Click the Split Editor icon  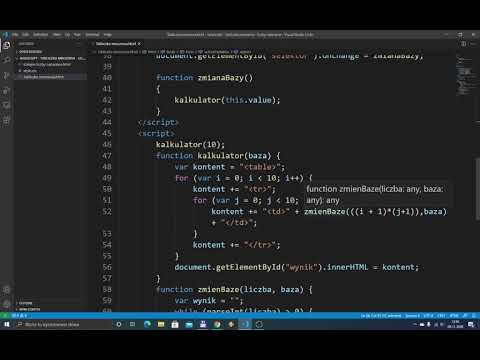point(463,44)
